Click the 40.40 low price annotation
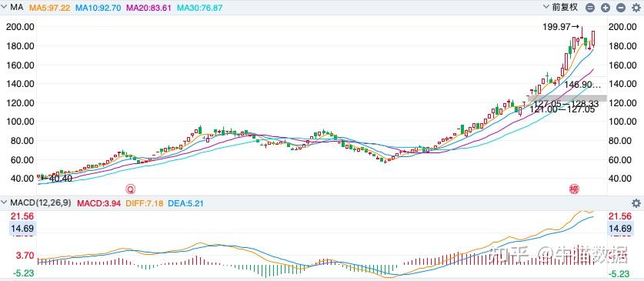This screenshot has height=281, width=644. 57,179
